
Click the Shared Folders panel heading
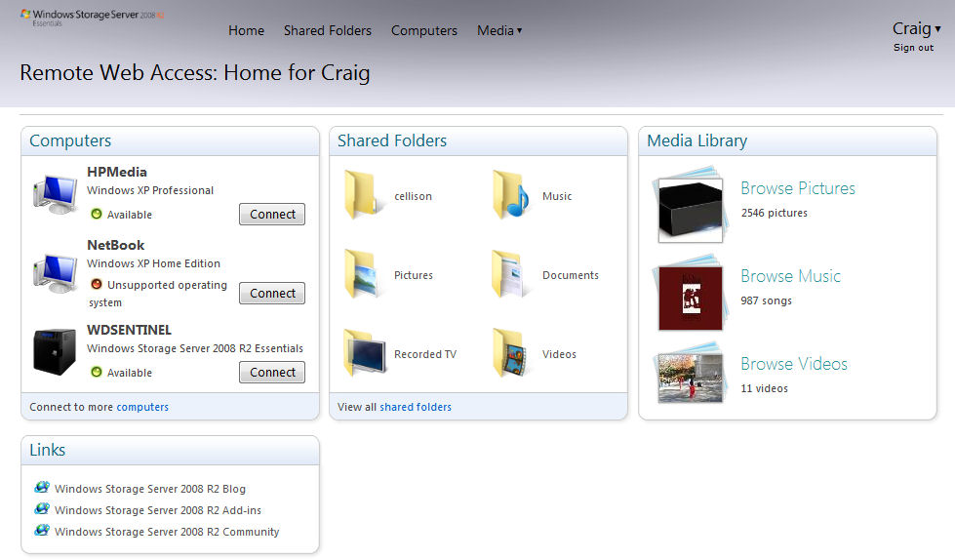click(392, 140)
